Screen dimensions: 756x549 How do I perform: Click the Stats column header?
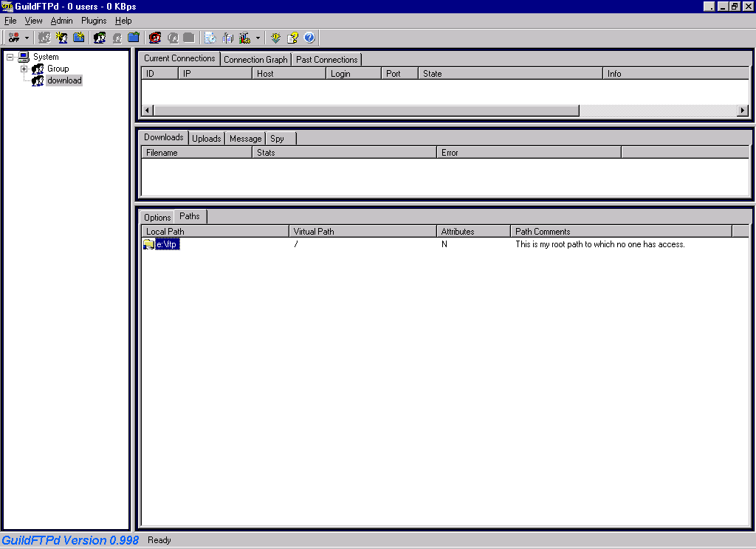click(x=344, y=153)
